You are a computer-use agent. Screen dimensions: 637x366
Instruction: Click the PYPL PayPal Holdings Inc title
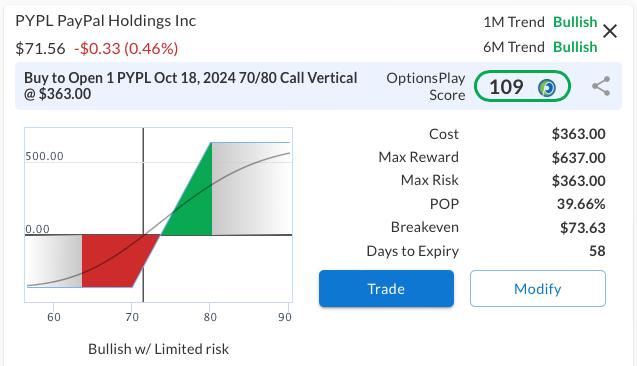coord(106,21)
